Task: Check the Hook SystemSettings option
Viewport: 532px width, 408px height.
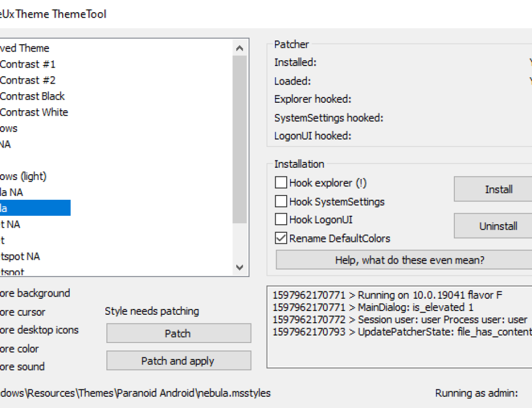Action: pos(281,201)
